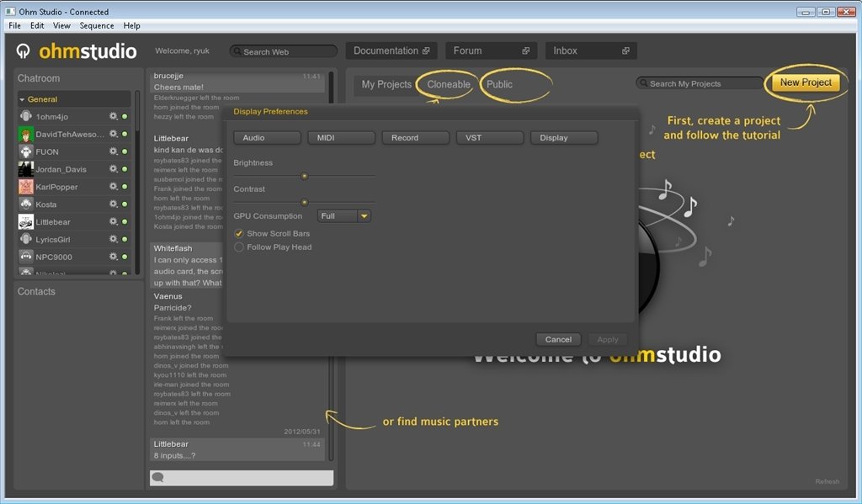Click the Search Web input field

[284, 51]
